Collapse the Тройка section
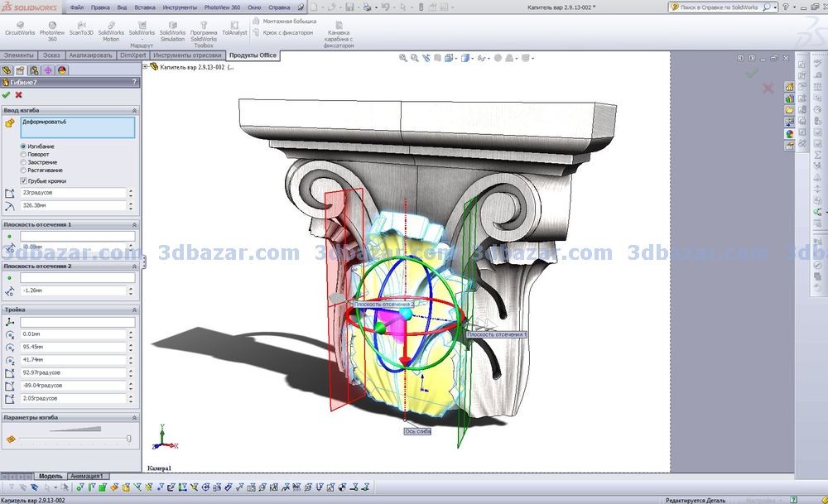 click(134, 310)
